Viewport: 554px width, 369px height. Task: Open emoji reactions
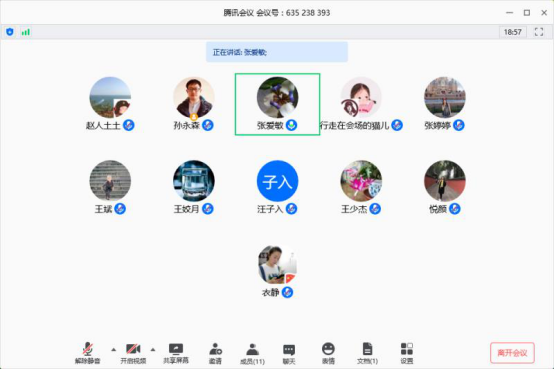328,353
